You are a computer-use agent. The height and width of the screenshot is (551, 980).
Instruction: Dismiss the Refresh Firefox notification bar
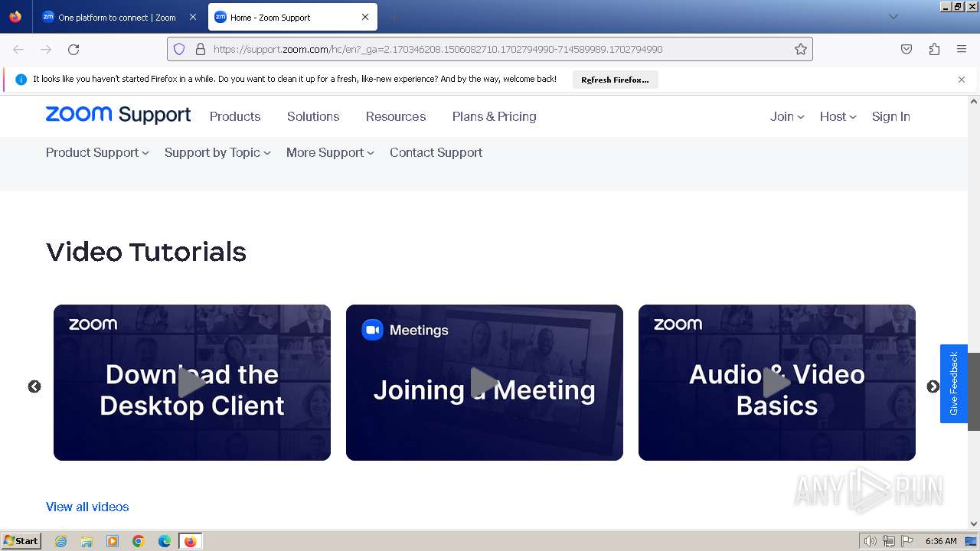[x=962, y=80]
